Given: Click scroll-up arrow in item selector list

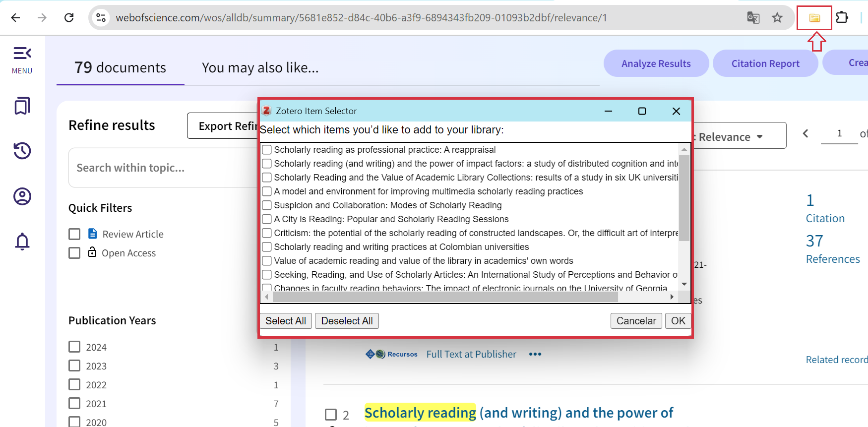Looking at the screenshot, I should [684, 149].
